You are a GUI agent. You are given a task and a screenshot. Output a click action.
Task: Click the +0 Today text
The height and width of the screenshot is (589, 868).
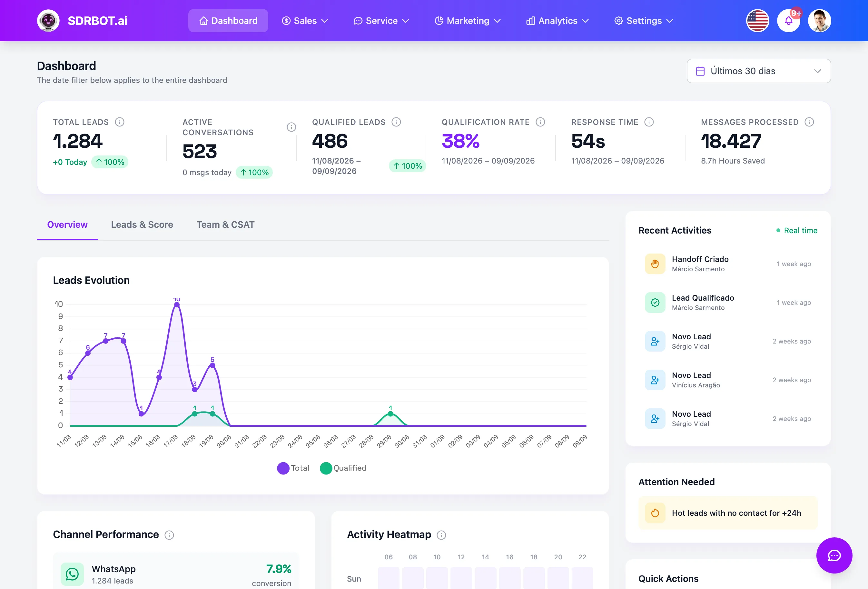point(70,162)
